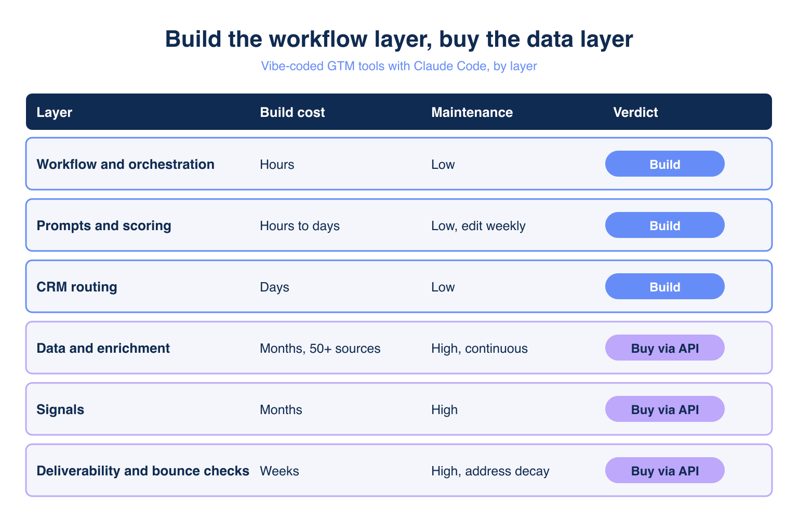This screenshot has height=532, width=798.
Task: Click the Build pill in the Prompts and scoring row
Action: coord(664,225)
